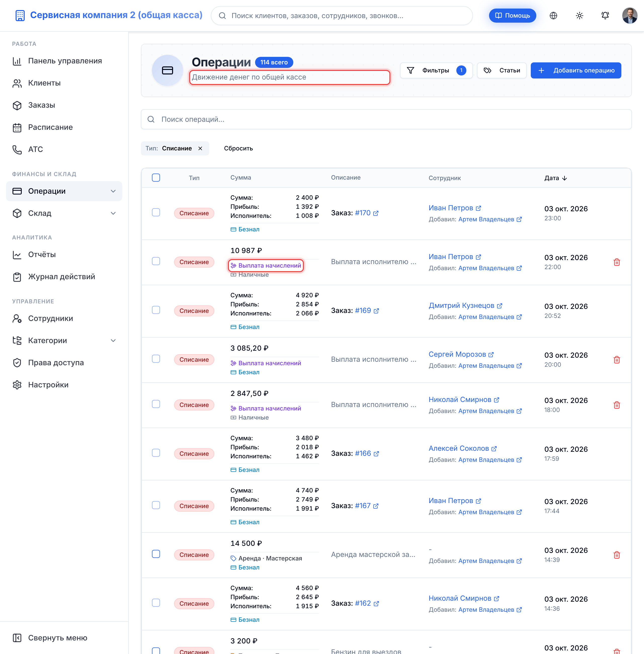The width and height of the screenshot is (644, 654).
Task: Select the Аренда мастерской operation checkbox
Action: 155,554
